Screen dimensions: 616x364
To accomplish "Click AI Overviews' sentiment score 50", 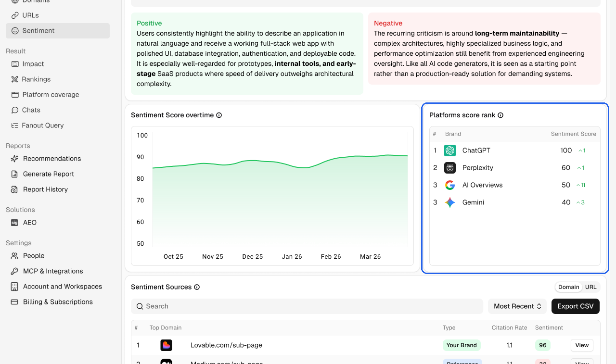I will tap(566, 185).
